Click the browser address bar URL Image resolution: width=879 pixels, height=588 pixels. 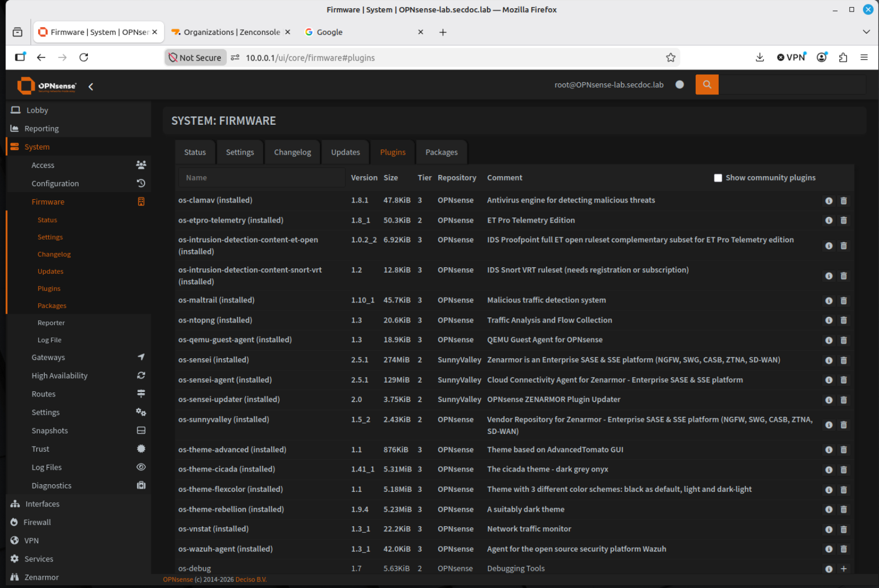pos(310,57)
